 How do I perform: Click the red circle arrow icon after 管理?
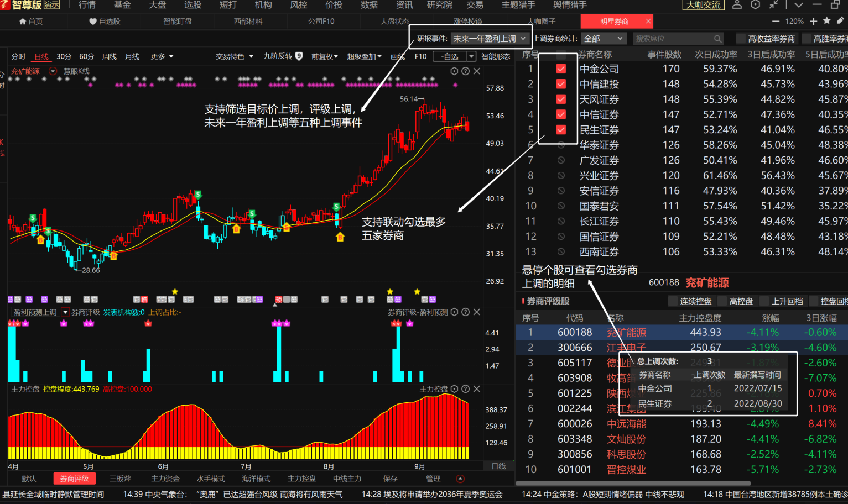(460, 479)
